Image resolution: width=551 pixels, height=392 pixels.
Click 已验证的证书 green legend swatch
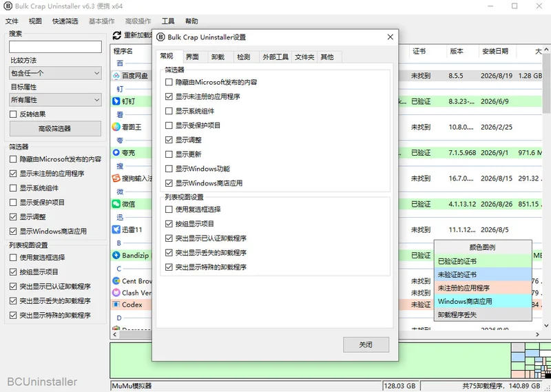[483, 261]
